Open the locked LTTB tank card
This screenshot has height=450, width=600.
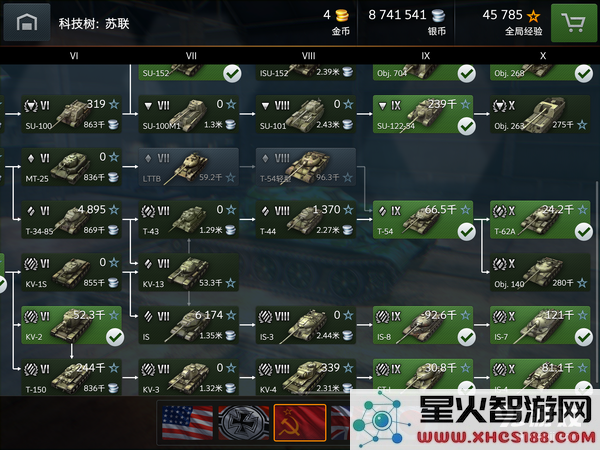point(189,167)
